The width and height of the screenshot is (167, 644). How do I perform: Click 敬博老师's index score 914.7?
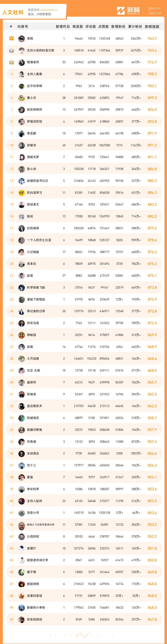coord(152,62)
